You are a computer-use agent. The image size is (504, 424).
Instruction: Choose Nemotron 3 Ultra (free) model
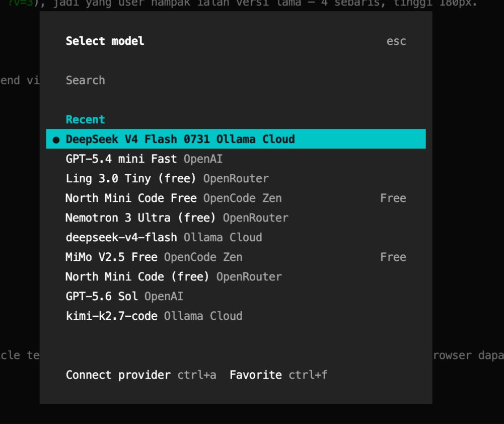pos(236,218)
